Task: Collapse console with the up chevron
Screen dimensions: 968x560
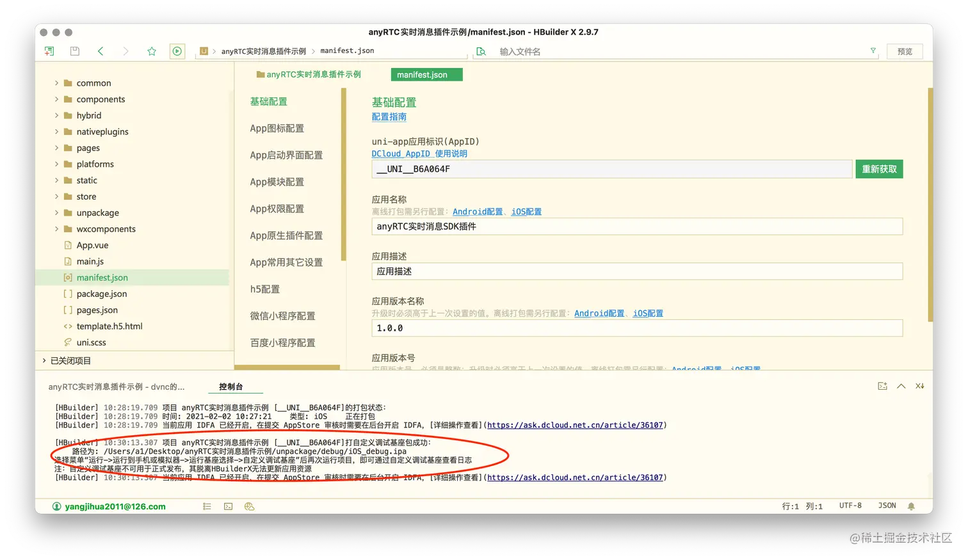Action: click(901, 386)
